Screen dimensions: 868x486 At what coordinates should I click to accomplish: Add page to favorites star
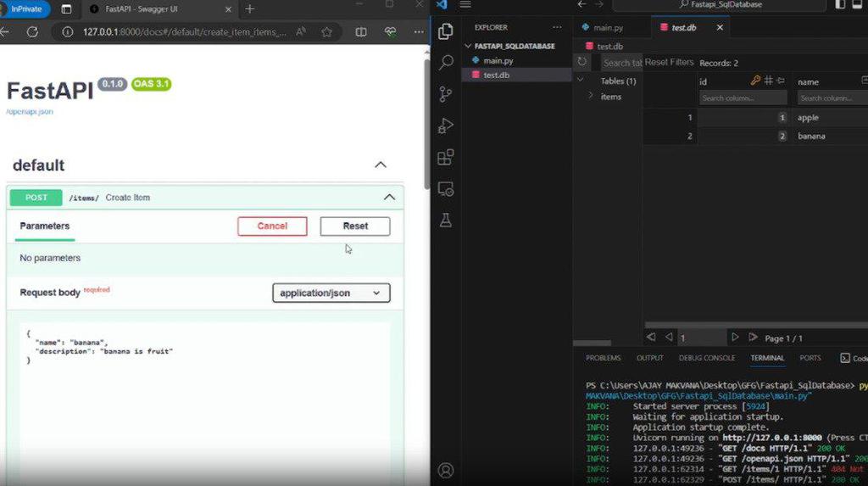click(x=326, y=32)
